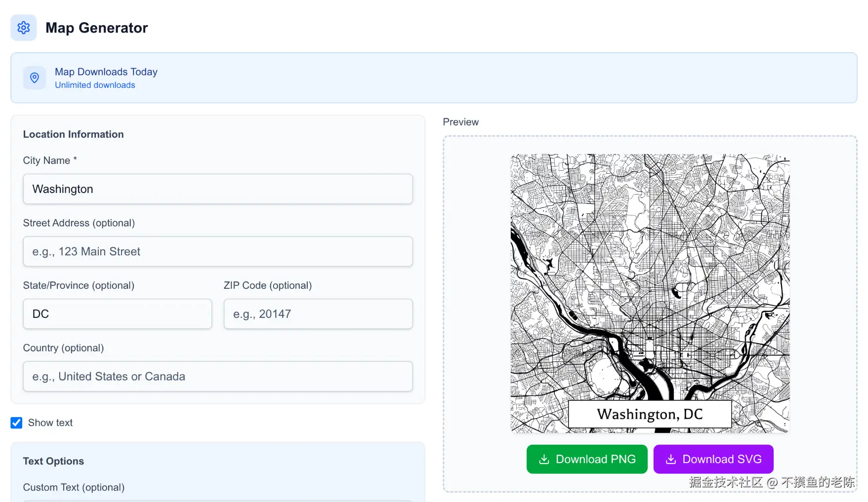Click the Map Generator page title
The width and height of the screenshot is (868, 502).
(97, 28)
